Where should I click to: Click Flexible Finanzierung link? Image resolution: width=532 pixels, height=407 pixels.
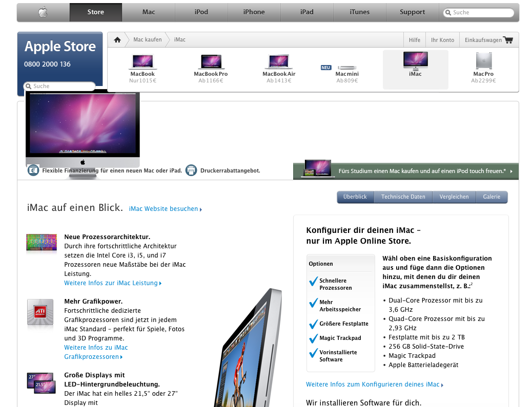112,170
